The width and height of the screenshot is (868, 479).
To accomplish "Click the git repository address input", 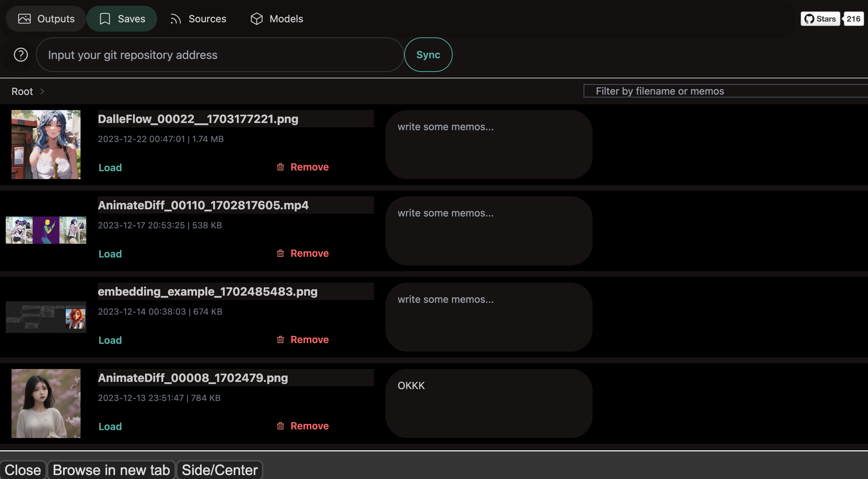I will tap(220, 55).
